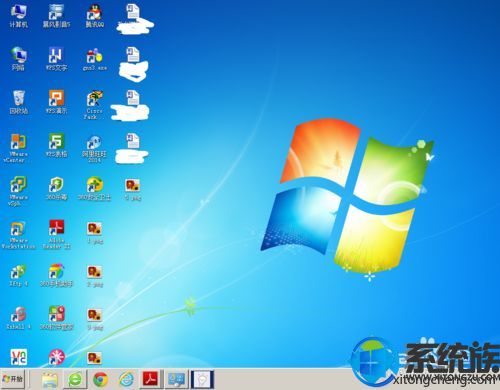Click the Start button on taskbar

pyautogui.click(x=12, y=379)
